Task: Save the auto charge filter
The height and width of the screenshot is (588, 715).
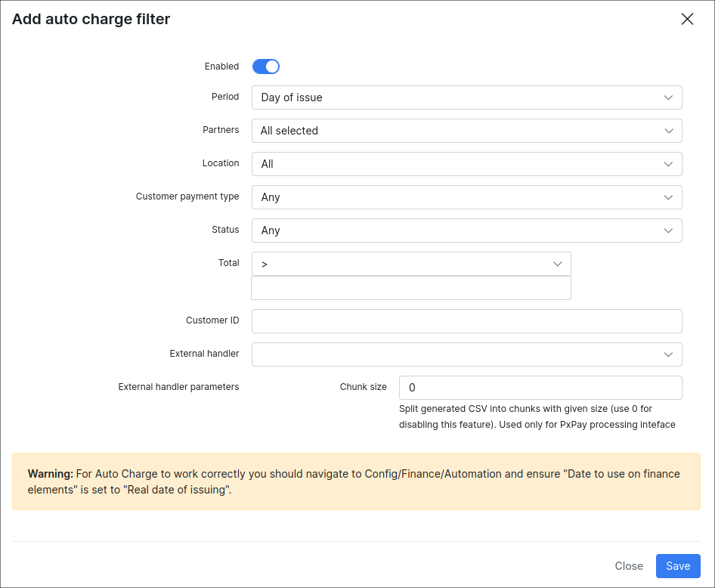Action: click(678, 566)
